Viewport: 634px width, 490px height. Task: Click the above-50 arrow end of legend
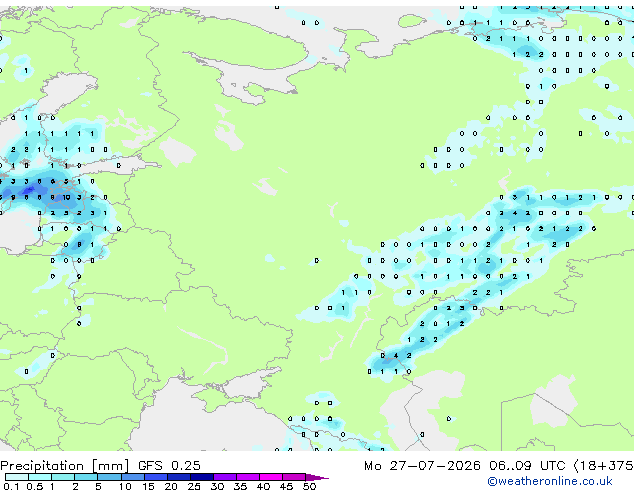317,477
